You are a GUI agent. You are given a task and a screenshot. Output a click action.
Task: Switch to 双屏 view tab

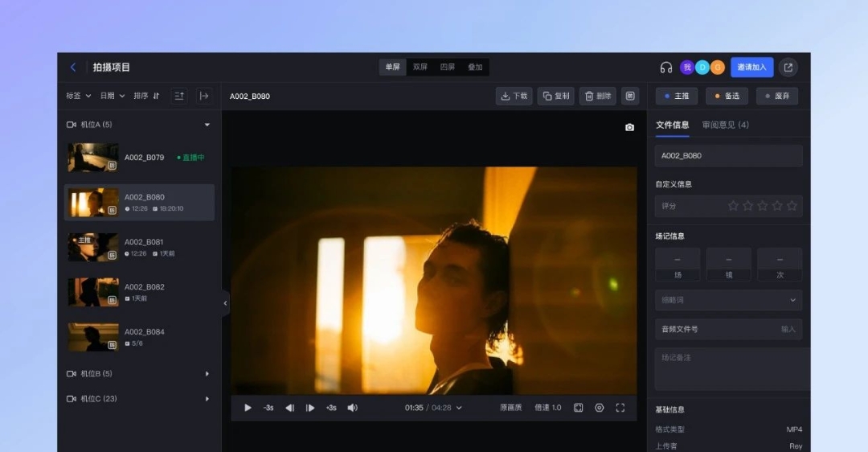[420, 67]
